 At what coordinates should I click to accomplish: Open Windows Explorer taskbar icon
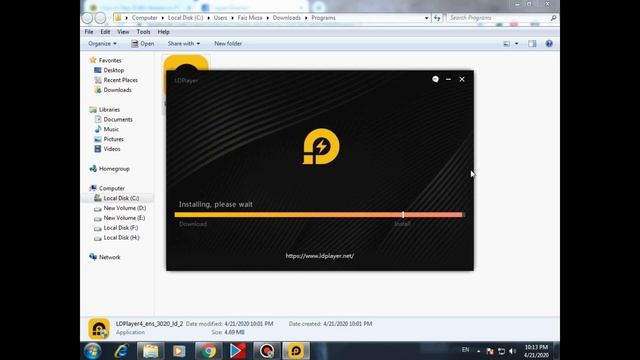click(150, 351)
